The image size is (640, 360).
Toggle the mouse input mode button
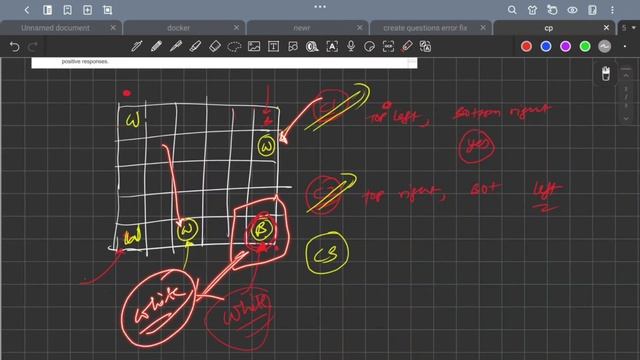[x=606, y=74]
